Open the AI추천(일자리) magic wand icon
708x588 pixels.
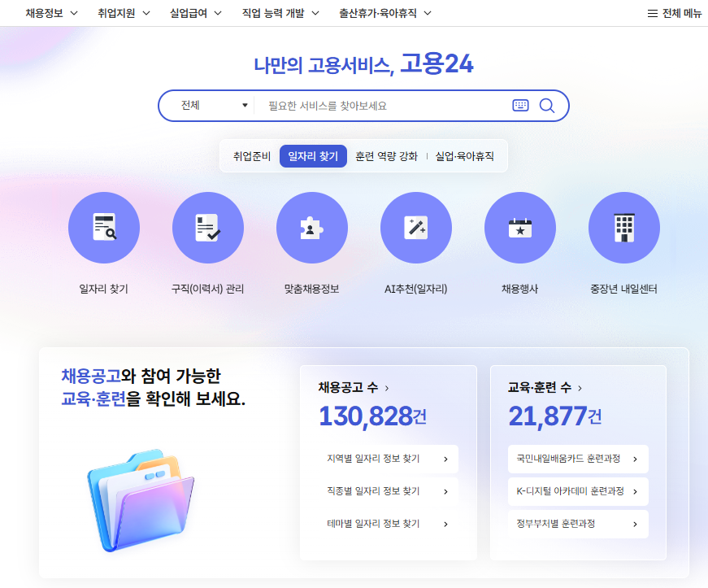point(416,228)
